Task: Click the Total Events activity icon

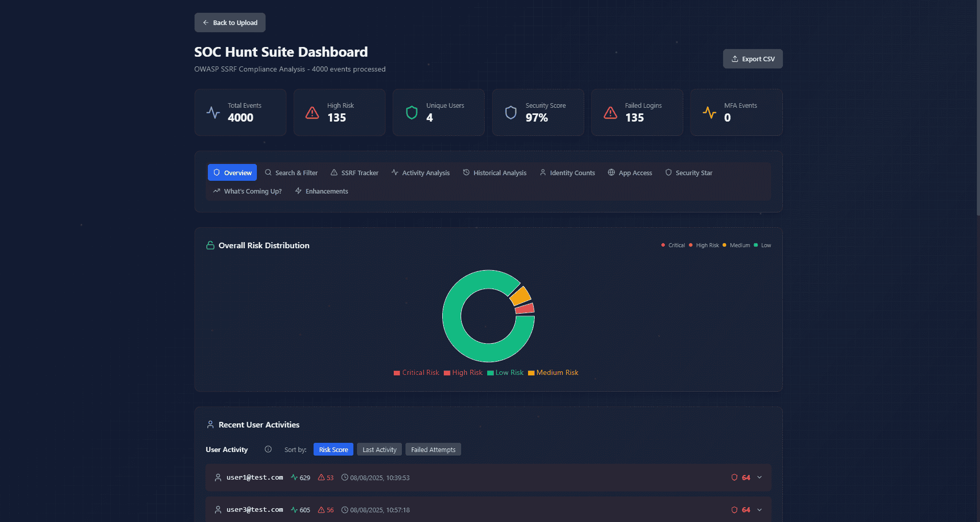Action: [x=213, y=112]
